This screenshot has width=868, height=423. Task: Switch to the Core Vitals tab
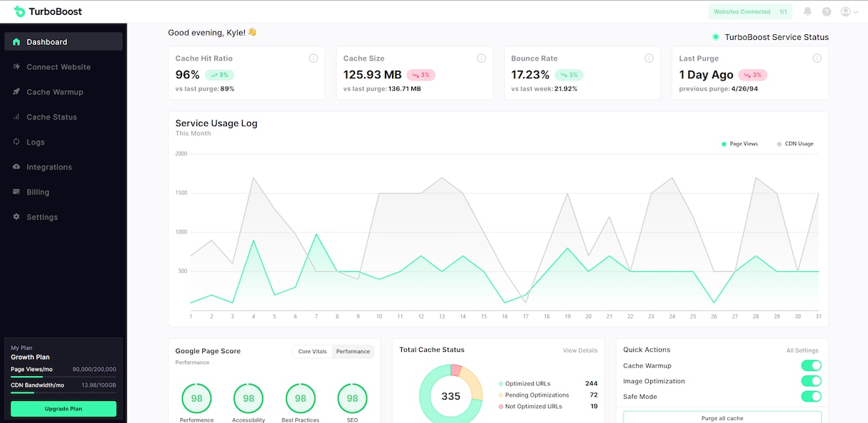click(x=312, y=351)
